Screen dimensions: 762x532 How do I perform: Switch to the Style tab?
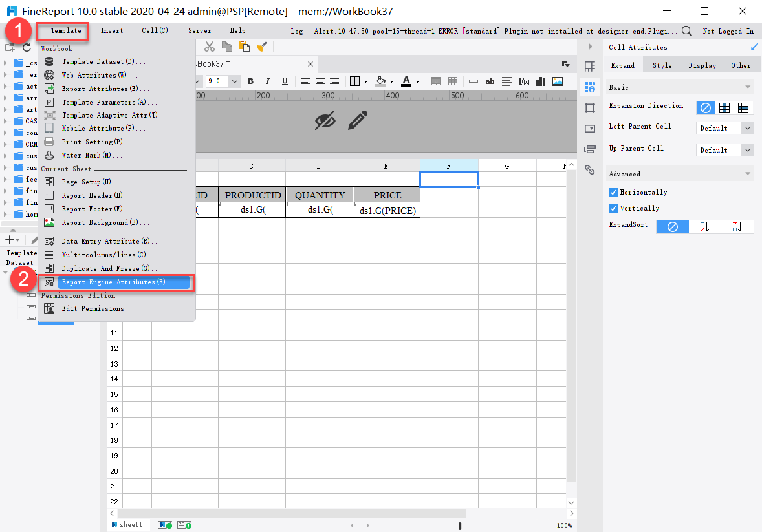point(660,65)
